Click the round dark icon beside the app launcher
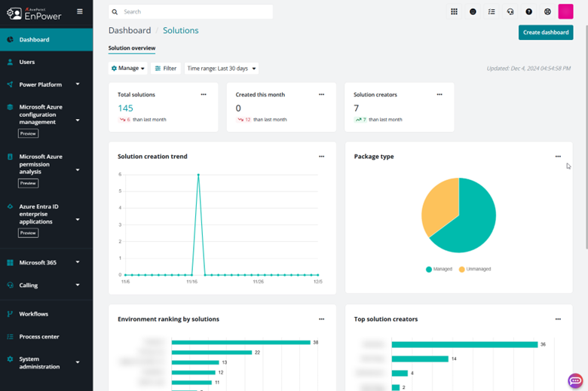588x391 pixels. click(473, 11)
